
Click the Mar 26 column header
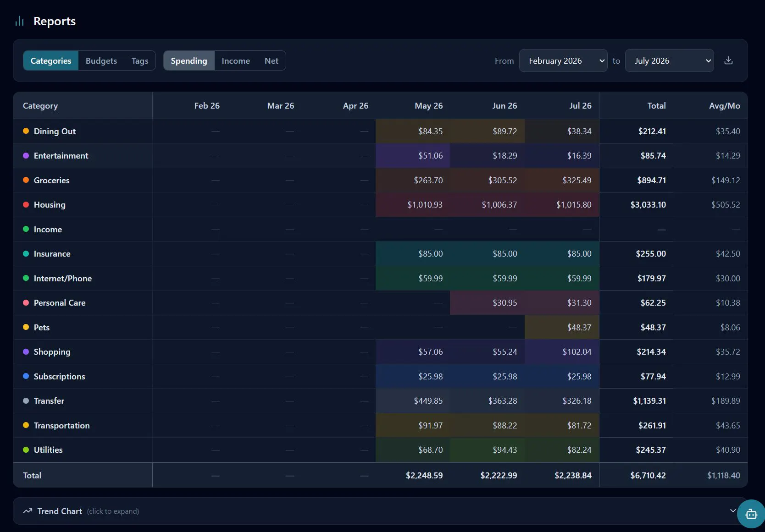[281, 106]
